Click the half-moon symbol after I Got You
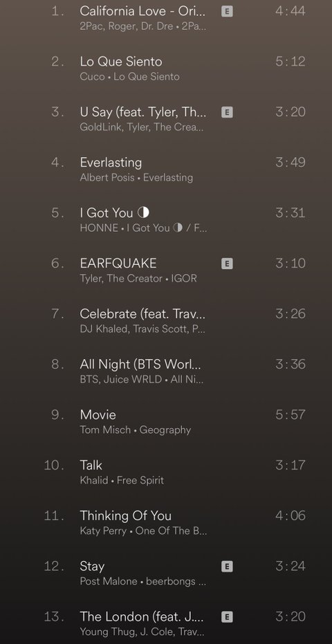This screenshot has height=644, width=332. [x=143, y=212]
